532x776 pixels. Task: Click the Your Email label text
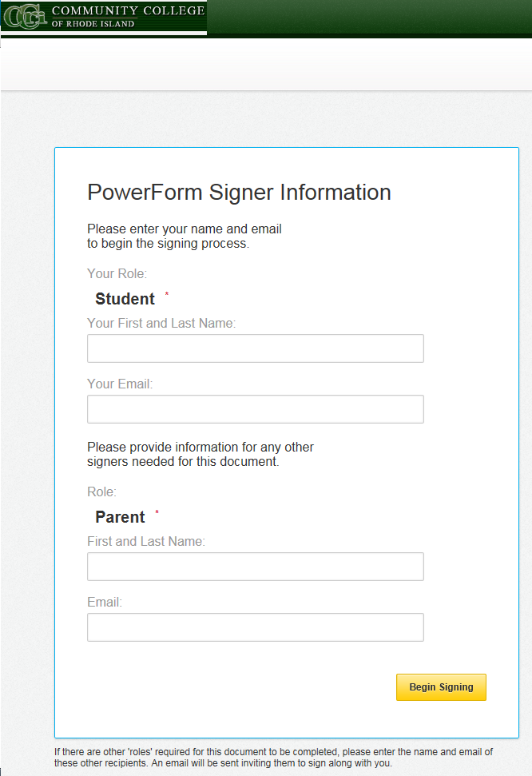pos(120,384)
